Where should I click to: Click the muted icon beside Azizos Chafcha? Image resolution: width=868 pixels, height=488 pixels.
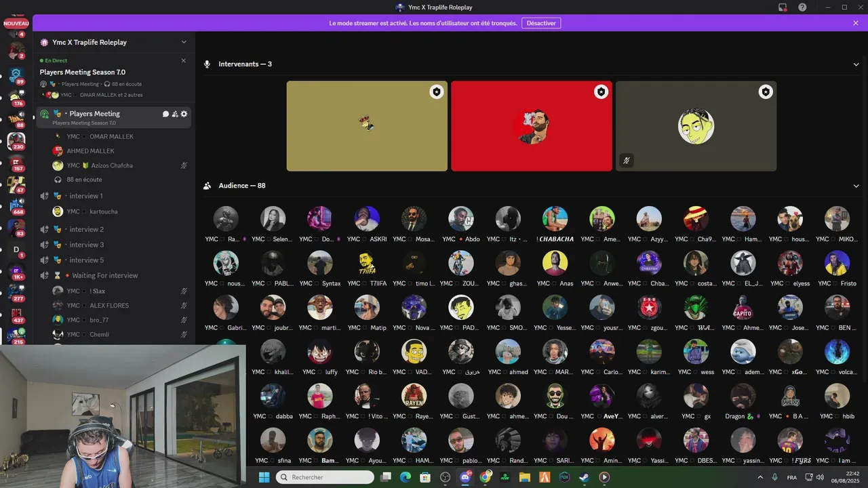pos(184,165)
